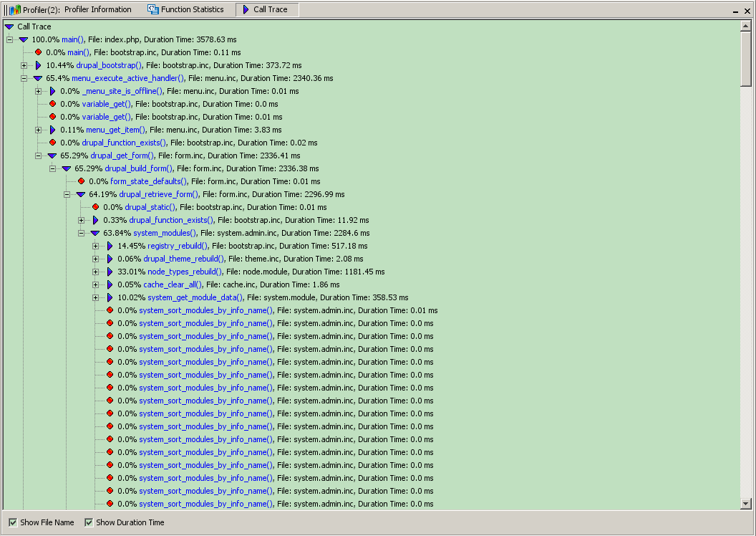Image resolution: width=756 pixels, height=536 pixels.
Task: Click the red dot icon beside form_state_defaults()
Action: click(x=81, y=181)
